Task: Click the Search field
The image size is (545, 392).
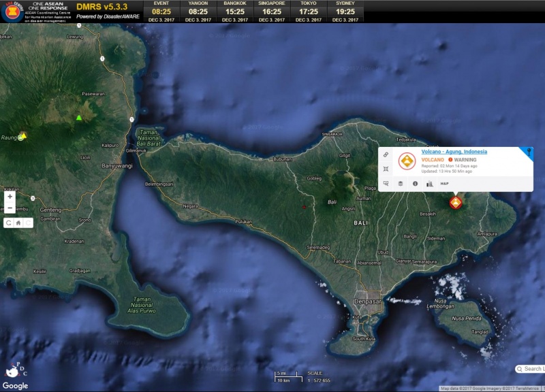Action: coord(530,369)
